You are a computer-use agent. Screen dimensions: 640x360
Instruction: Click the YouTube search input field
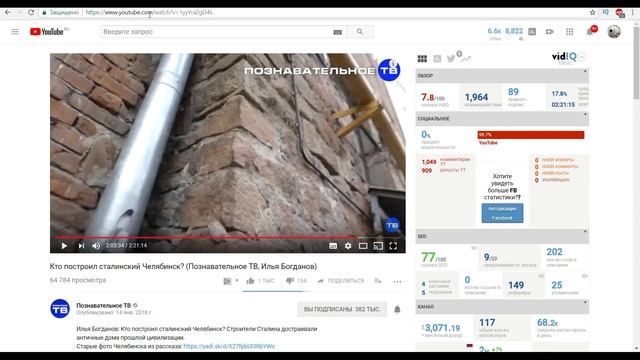[216, 31]
